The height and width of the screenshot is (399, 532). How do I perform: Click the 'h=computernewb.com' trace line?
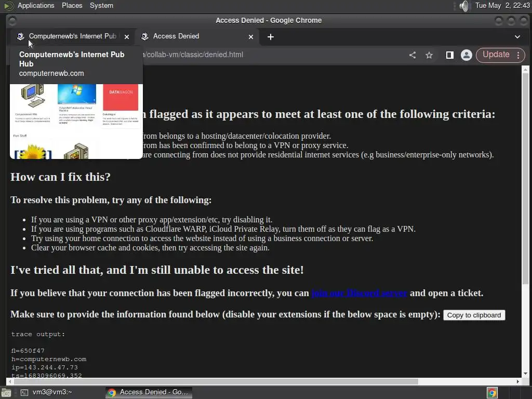(49, 359)
